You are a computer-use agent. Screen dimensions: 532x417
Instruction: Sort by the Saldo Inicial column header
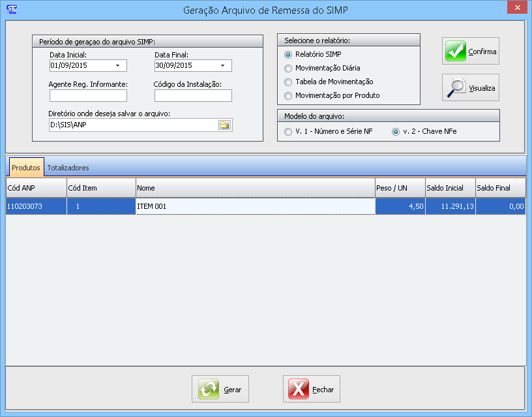(x=450, y=188)
